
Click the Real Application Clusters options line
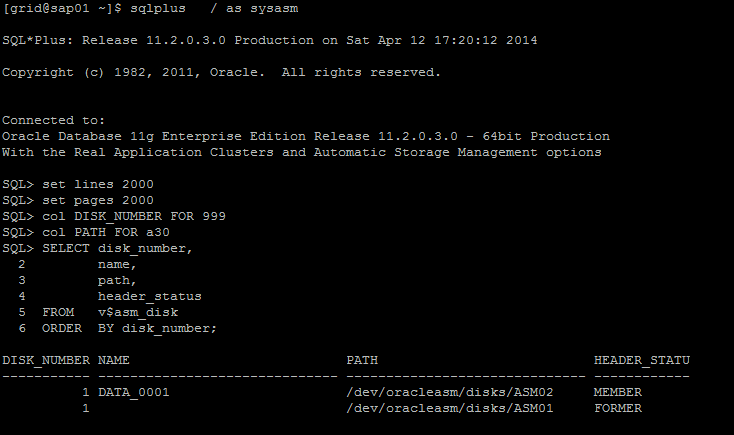point(301,152)
